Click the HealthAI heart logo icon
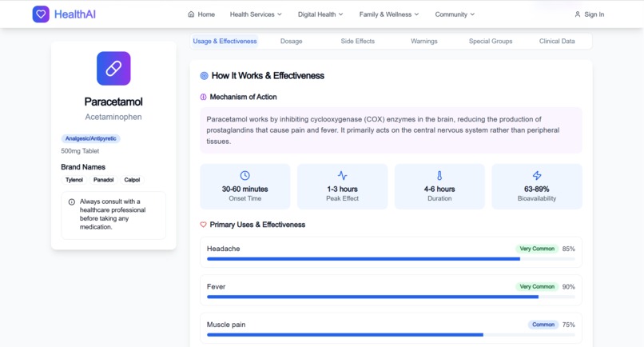644x347 pixels. tap(41, 14)
